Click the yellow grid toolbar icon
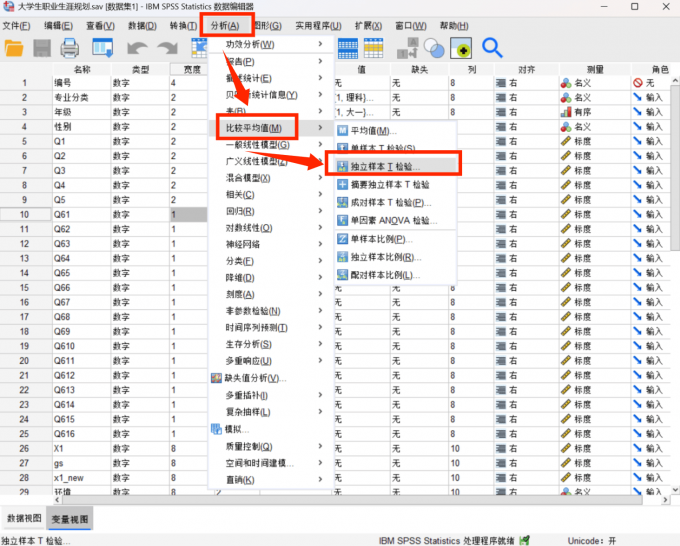680x546 pixels. point(373,48)
